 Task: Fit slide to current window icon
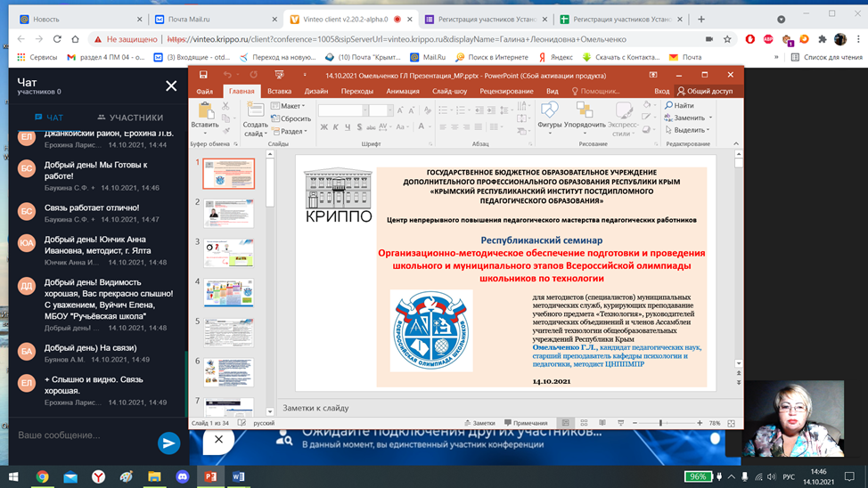tap(732, 423)
